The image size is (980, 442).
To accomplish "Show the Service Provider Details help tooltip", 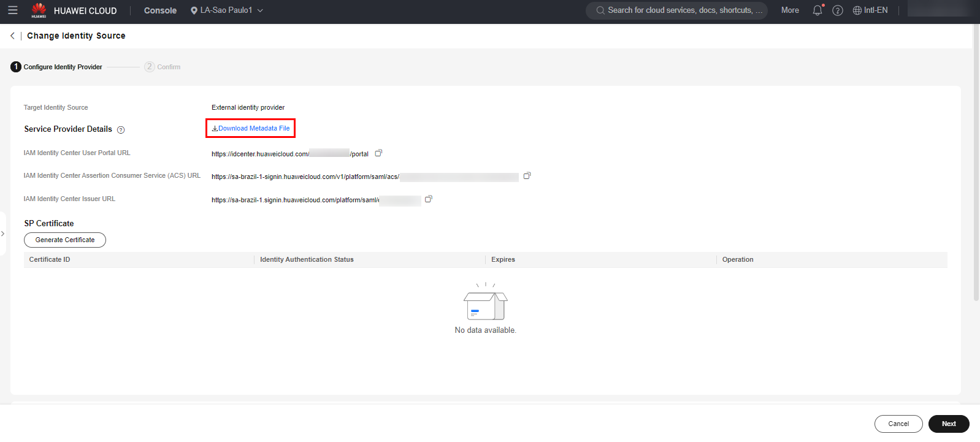I will pyautogui.click(x=121, y=130).
